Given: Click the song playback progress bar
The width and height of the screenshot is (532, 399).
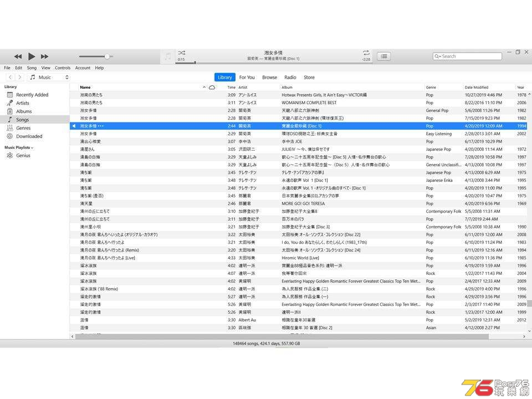Looking at the screenshot, I should click(x=273, y=63).
